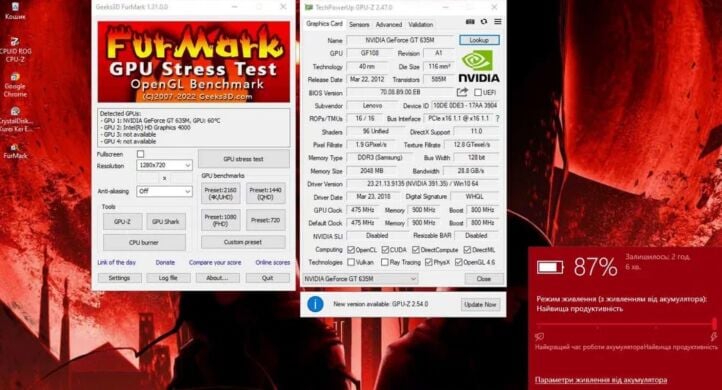Click the FurMark banner image
Image resolution: width=722 pixels, height=390 pixels.
click(194, 62)
